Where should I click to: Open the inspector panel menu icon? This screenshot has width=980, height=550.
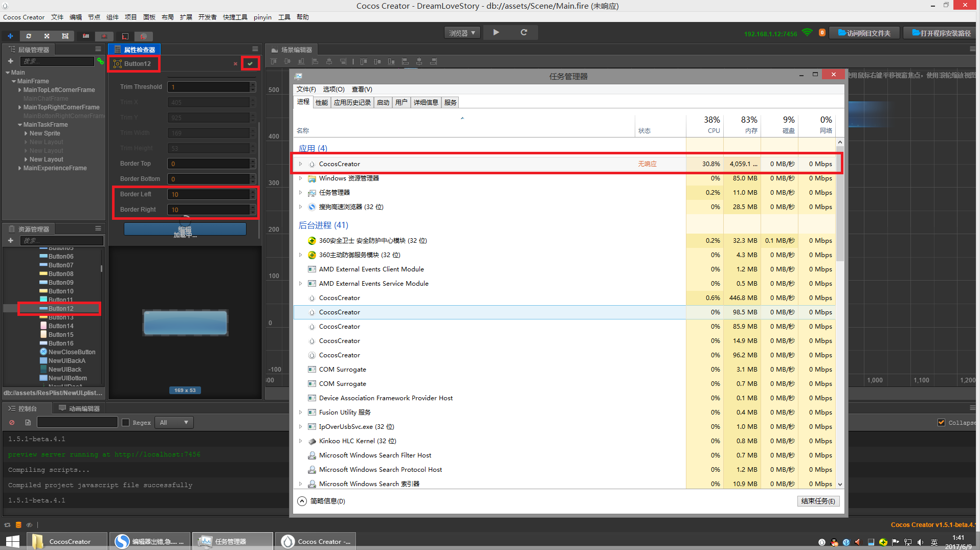tap(255, 49)
